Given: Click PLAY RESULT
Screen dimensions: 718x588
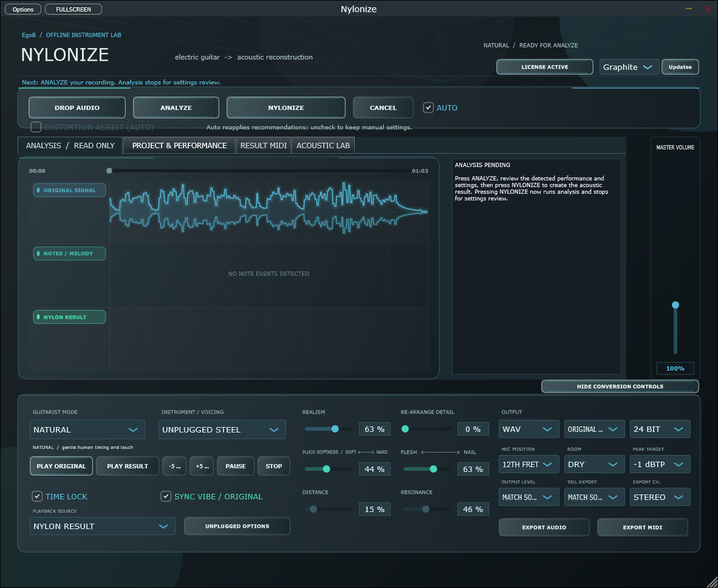Looking at the screenshot, I should [128, 466].
